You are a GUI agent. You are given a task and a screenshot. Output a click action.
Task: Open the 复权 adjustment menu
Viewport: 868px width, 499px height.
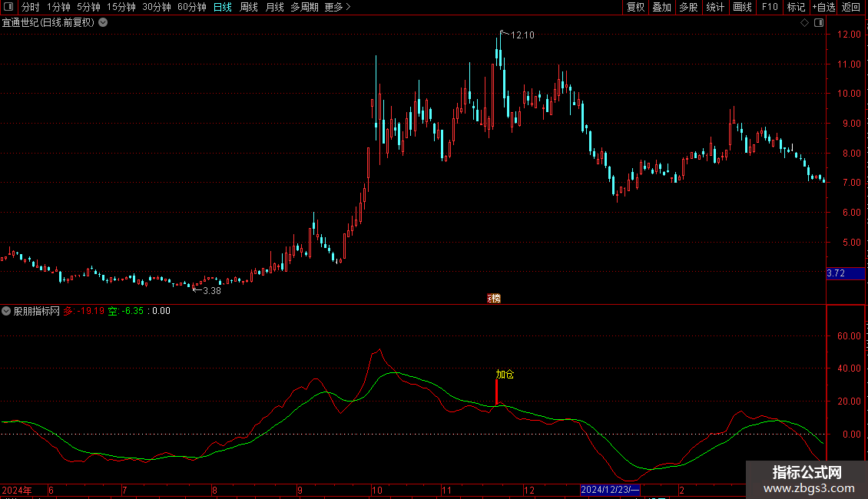635,7
